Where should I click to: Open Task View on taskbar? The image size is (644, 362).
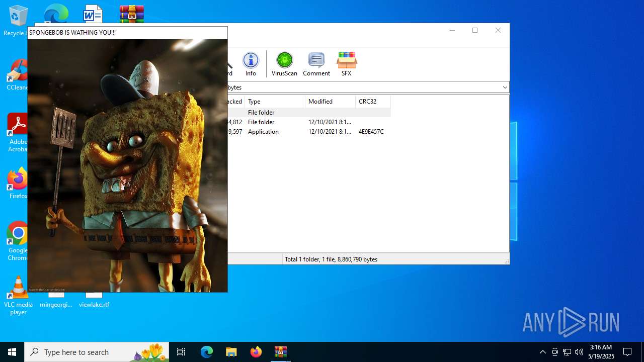181,352
